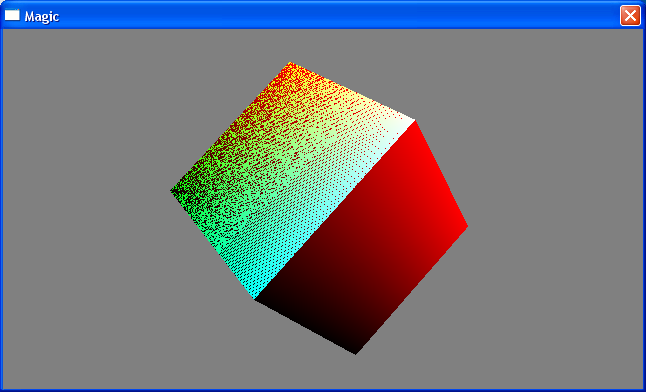Select the "Magic" title bar text

[x=42, y=16]
